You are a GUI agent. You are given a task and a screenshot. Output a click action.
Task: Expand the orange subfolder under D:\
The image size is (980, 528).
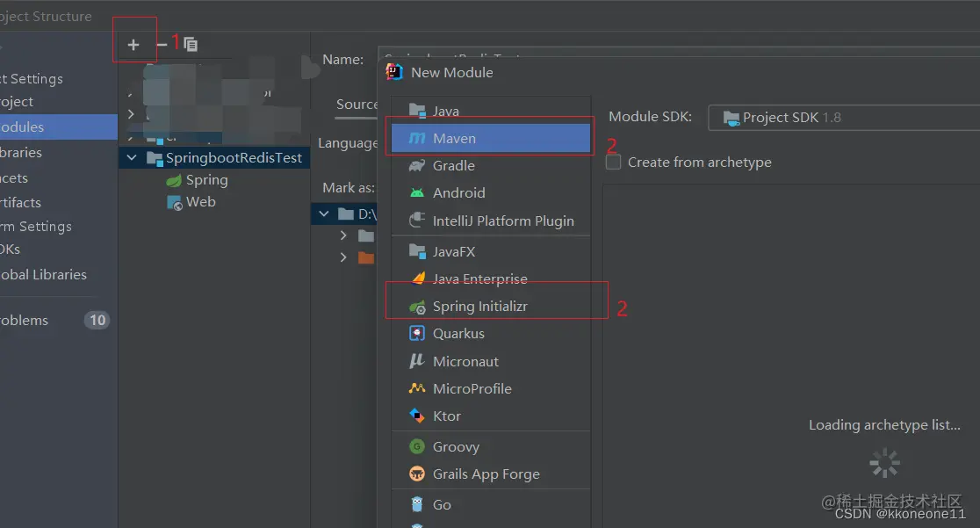(x=343, y=257)
